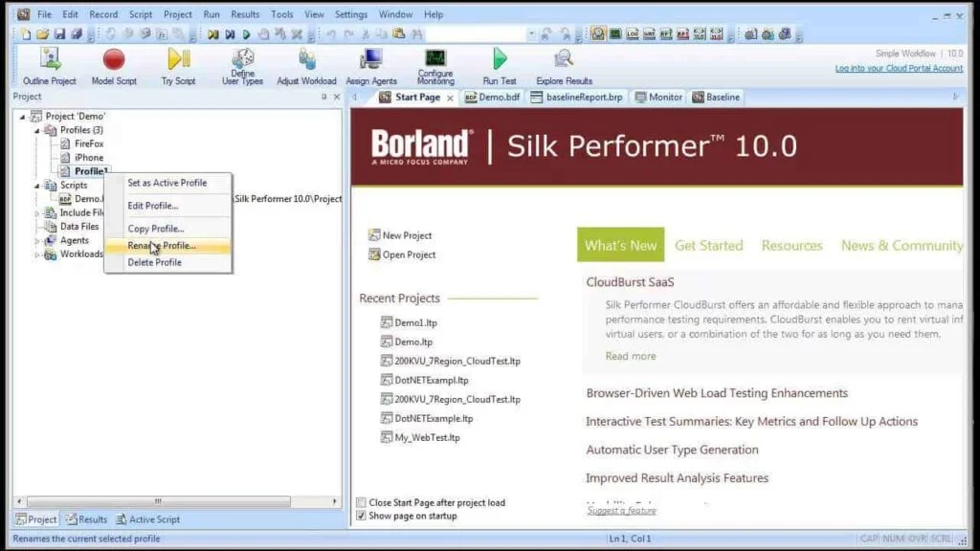Open the Suggest a feature link

pyautogui.click(x=621, y=511)
